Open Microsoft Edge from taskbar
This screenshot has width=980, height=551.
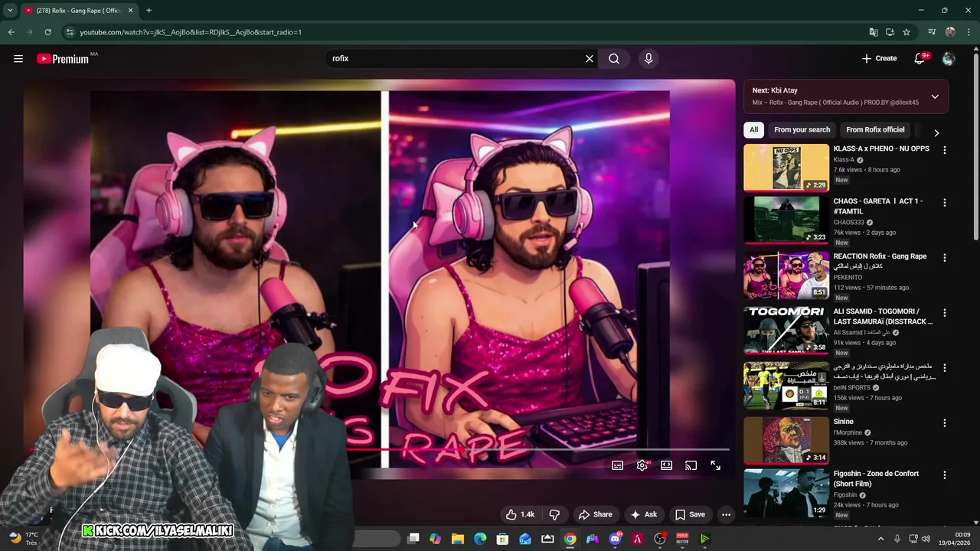point(480,539)
